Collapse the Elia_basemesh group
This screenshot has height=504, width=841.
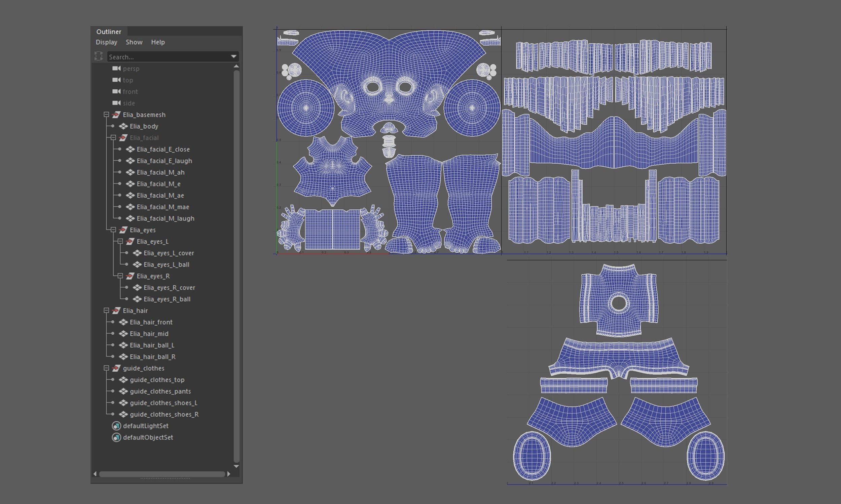(106, 115)
